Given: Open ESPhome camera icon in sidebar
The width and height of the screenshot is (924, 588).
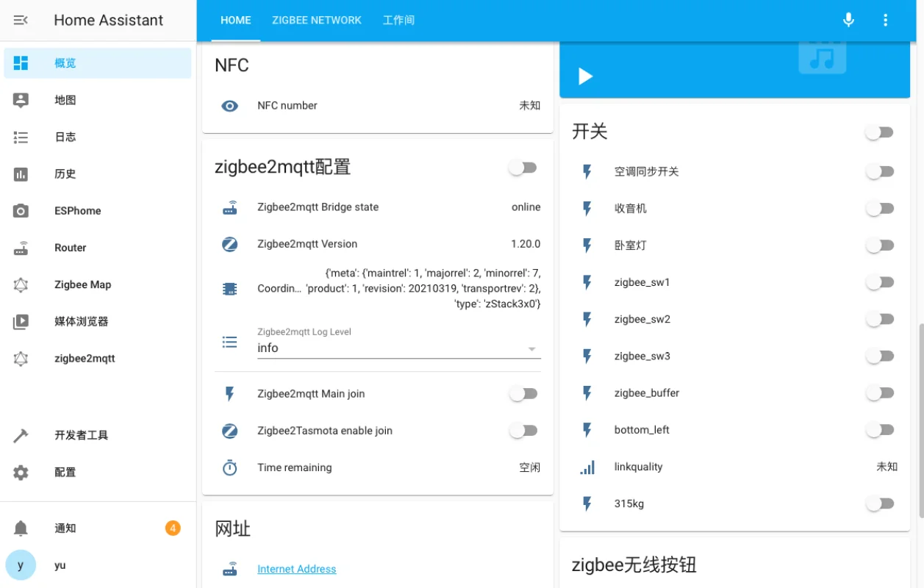Looking at the screenshot, I should pyautogui.click(x=21, y=211).
